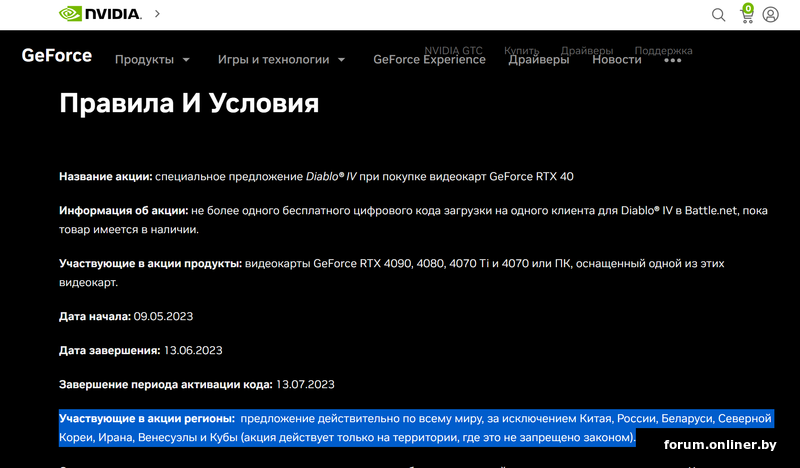
Task: Click the Купить link
Action: point(521,50)
